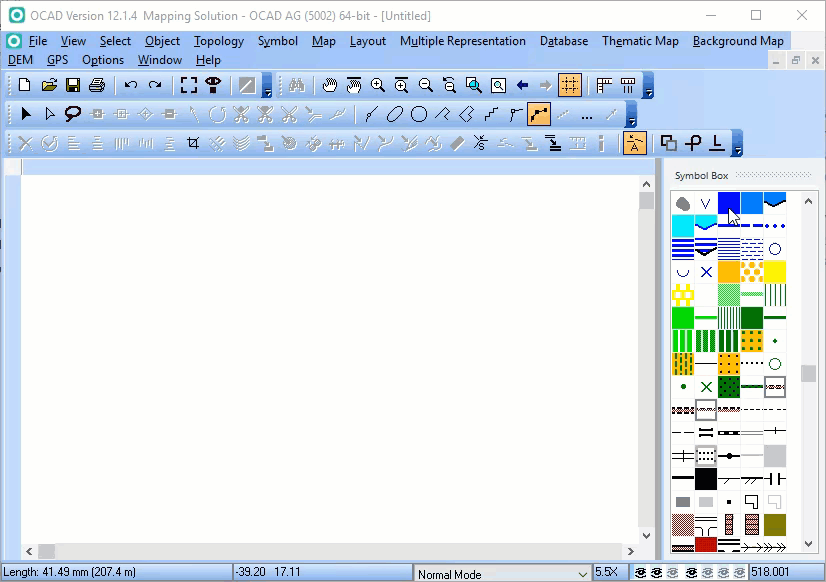Expand the first toolbar's overflow options arrow
This screenshot has height=582, width=826.
[267, 86]
